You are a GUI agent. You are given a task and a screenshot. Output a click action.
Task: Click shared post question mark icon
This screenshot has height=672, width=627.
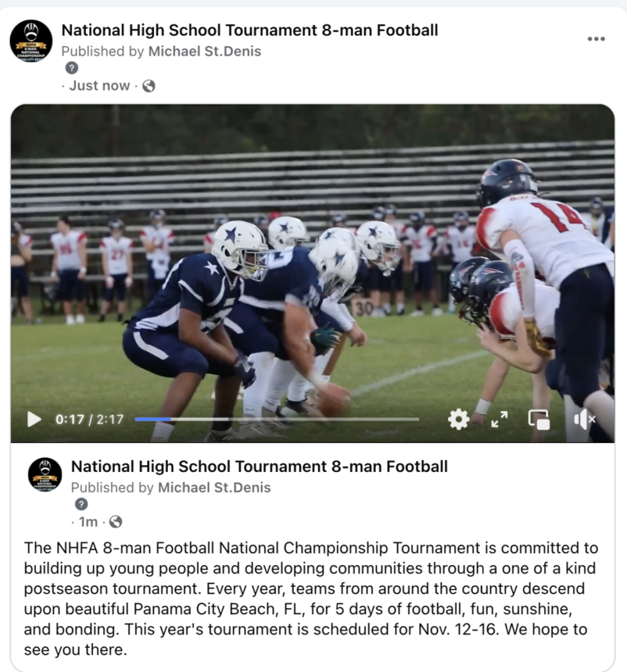[81, 504]
